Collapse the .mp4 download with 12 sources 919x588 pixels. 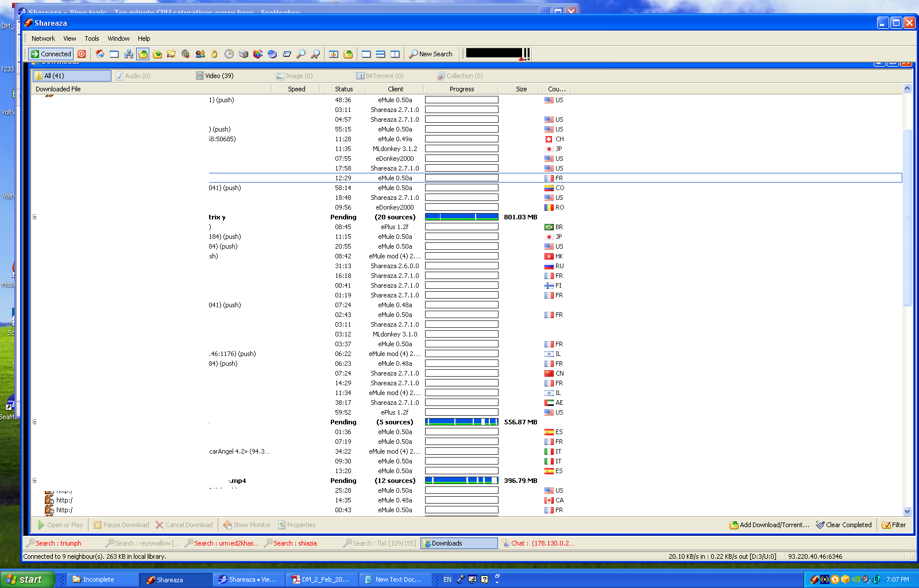(34, 481)
